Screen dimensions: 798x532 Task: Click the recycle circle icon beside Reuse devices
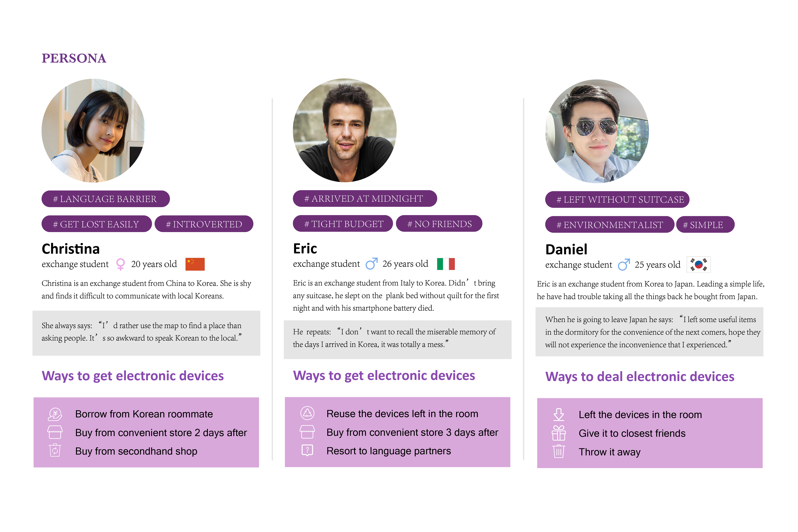pyautogui.click(x=307, y=413)
